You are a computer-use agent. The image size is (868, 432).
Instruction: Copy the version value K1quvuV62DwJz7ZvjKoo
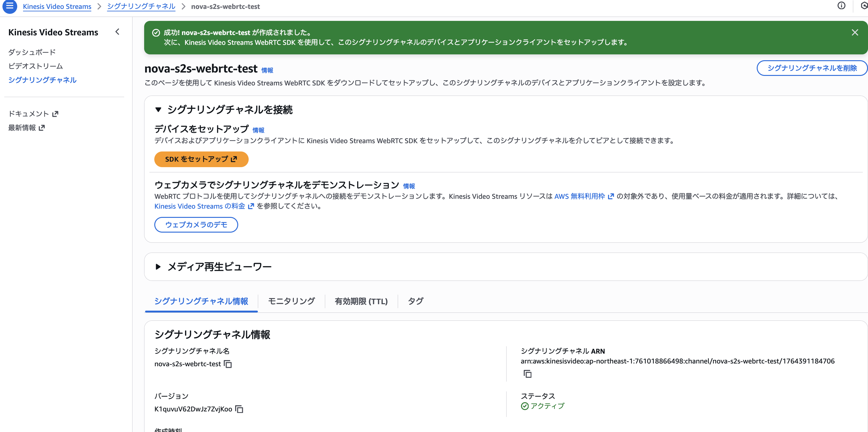pyautogui.click(x=239, y=410)
